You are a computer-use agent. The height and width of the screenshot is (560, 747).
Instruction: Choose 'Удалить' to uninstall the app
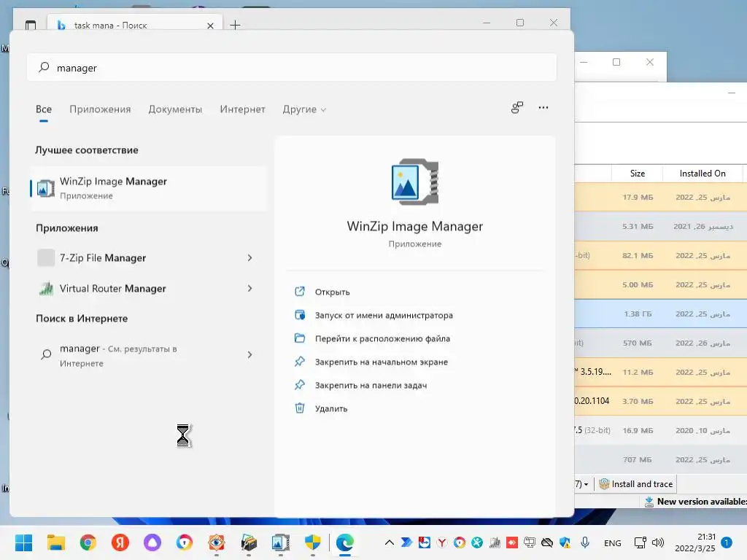(331, 408)
